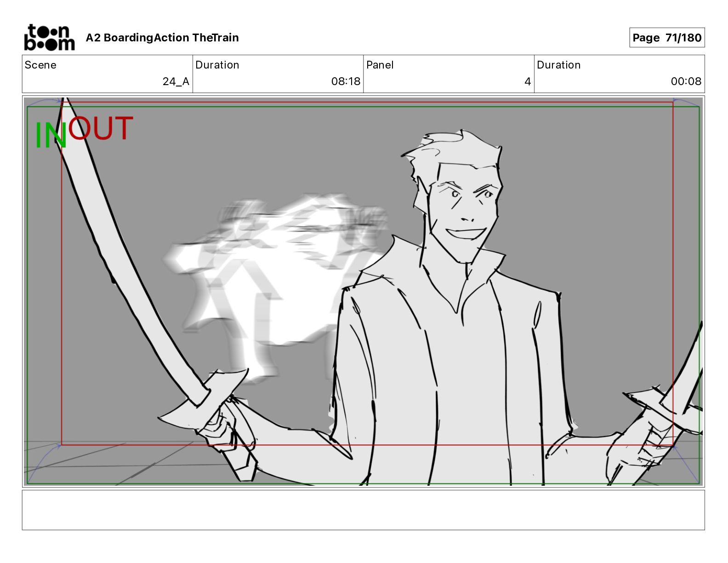Click the 'Scene' label
Viewport: 728px width, 563px height.
(x=40, y=65)
